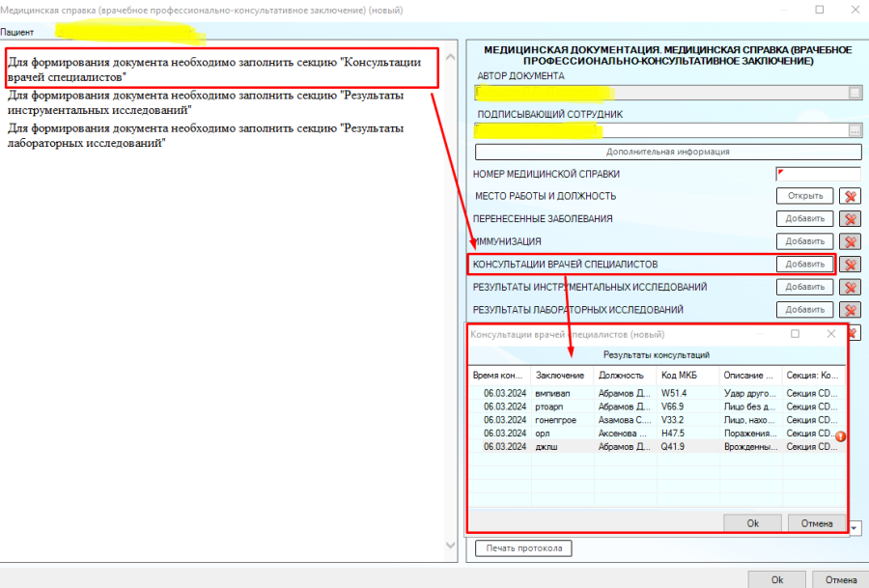Cancel the consultations dialog with Отмена
The width and height of the screenshot is (869, 588).
tap(816, 523)
